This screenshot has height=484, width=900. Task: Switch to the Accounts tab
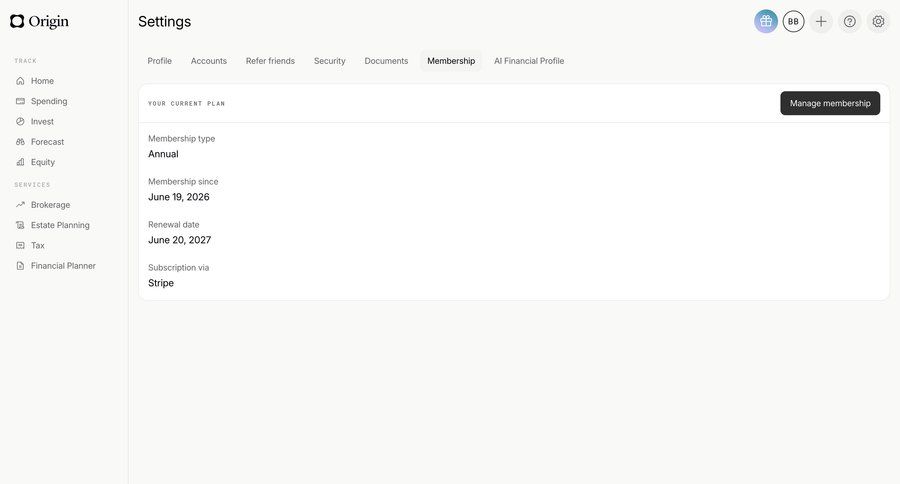(209, 61)
